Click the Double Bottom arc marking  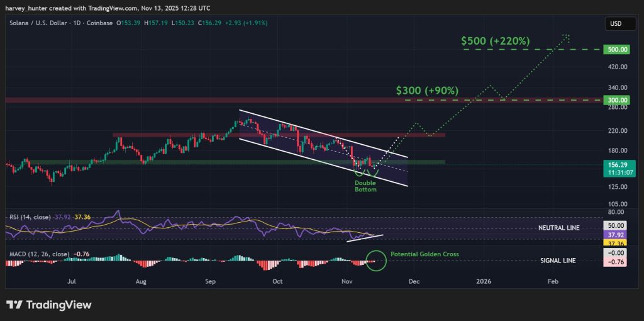pos(365,172)
